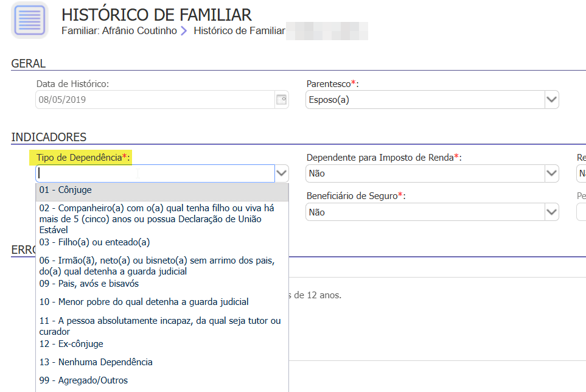The height and width of the screenshot is (392, 586).
Task: Click the Histórico de Familiar breadcrumb link
Action: (x=239, y=30)
